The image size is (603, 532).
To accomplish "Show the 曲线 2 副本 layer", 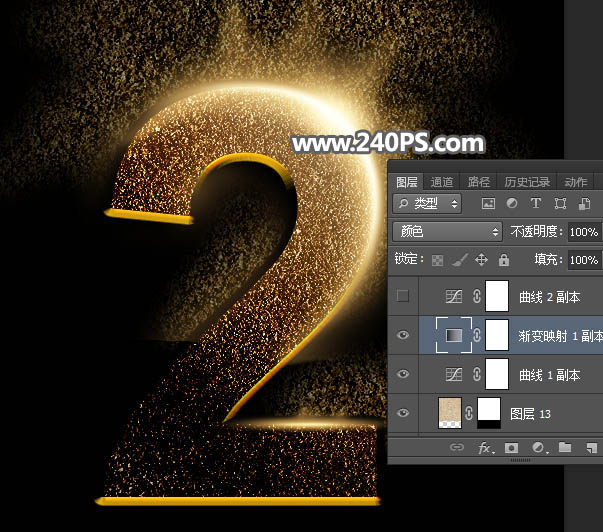I will (x=403, y=296).
